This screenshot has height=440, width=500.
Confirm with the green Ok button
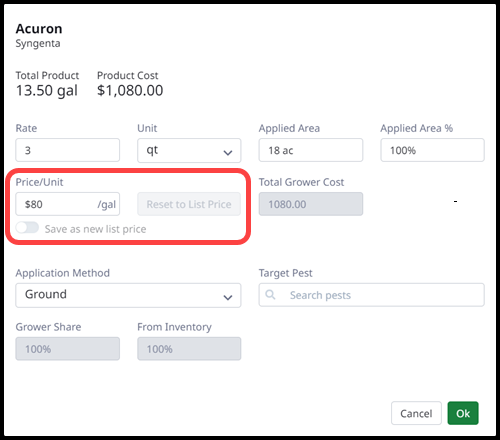tap(463, 413)
